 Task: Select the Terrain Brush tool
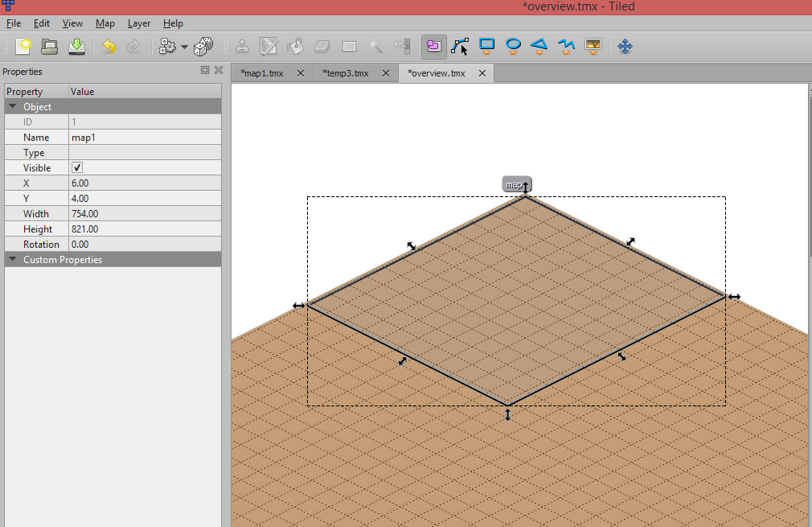click(x=269, y=47)
